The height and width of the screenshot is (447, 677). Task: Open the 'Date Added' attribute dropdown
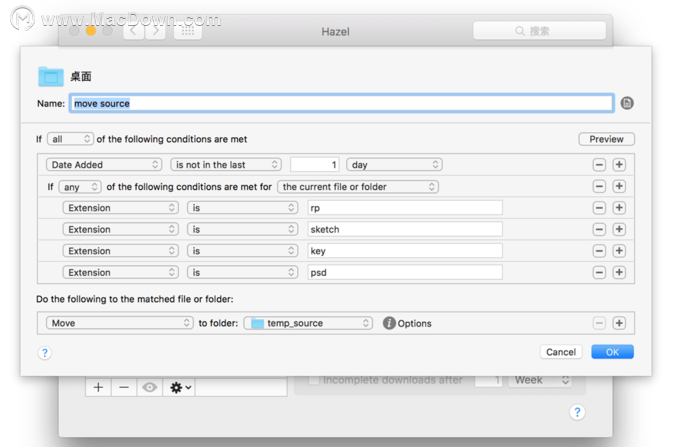click(104, 165)
